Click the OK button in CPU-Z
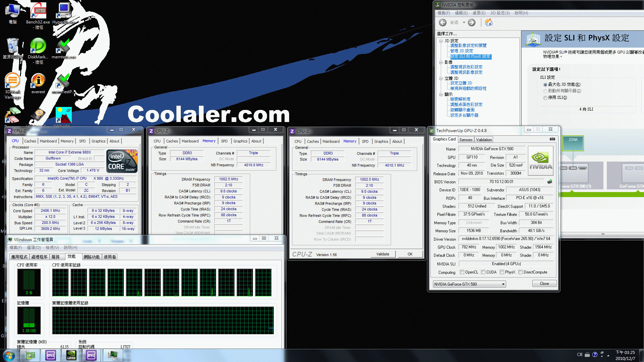This screenshot has height=362, width=644. click(x=410, y=254)
